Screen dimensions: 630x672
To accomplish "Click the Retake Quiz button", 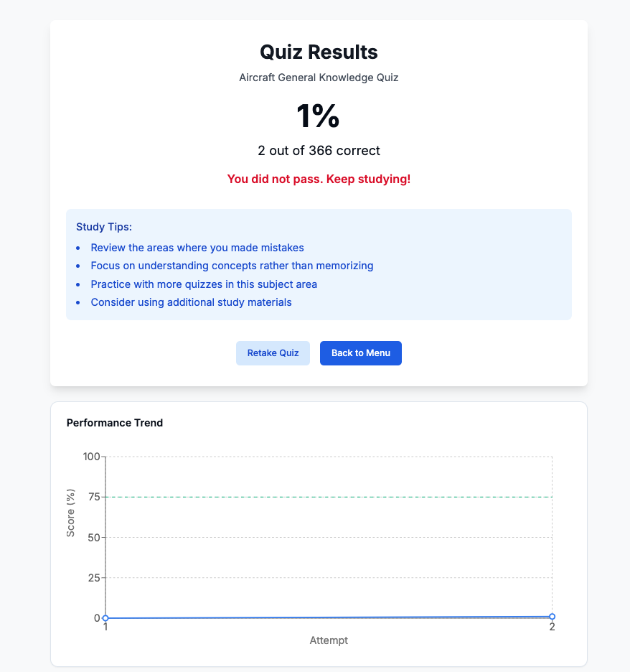I will [273, 353].
